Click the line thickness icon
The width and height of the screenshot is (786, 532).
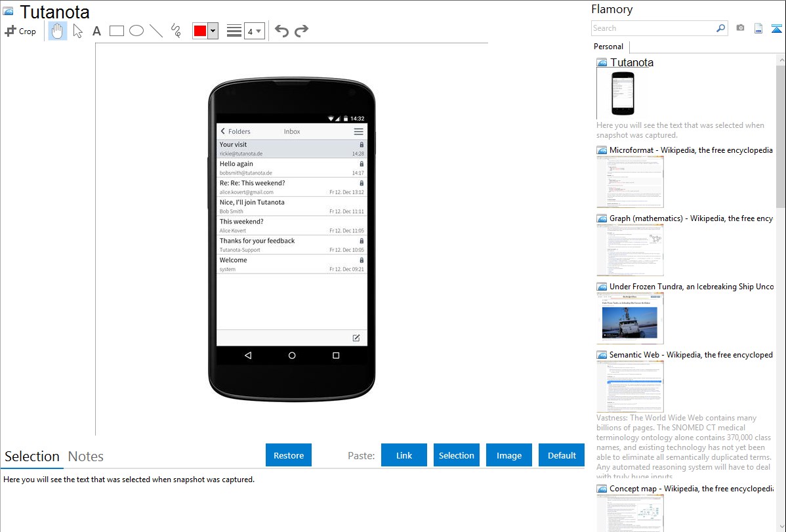234,31
